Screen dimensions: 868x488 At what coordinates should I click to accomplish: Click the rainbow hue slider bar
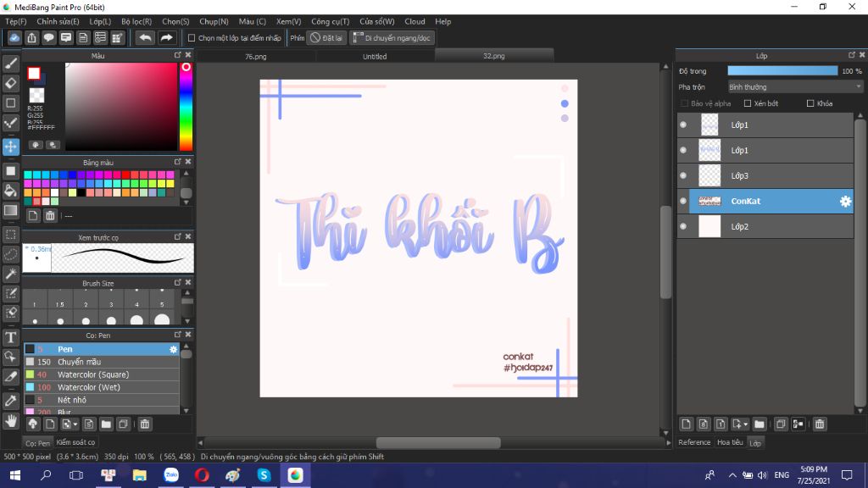coord(186,106)
